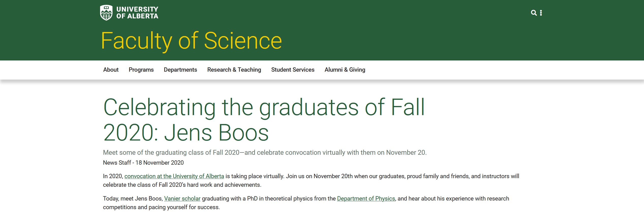
Task: Click the subtitle beginning "Meet some of the graduating class"
Action: pos(264,152)
